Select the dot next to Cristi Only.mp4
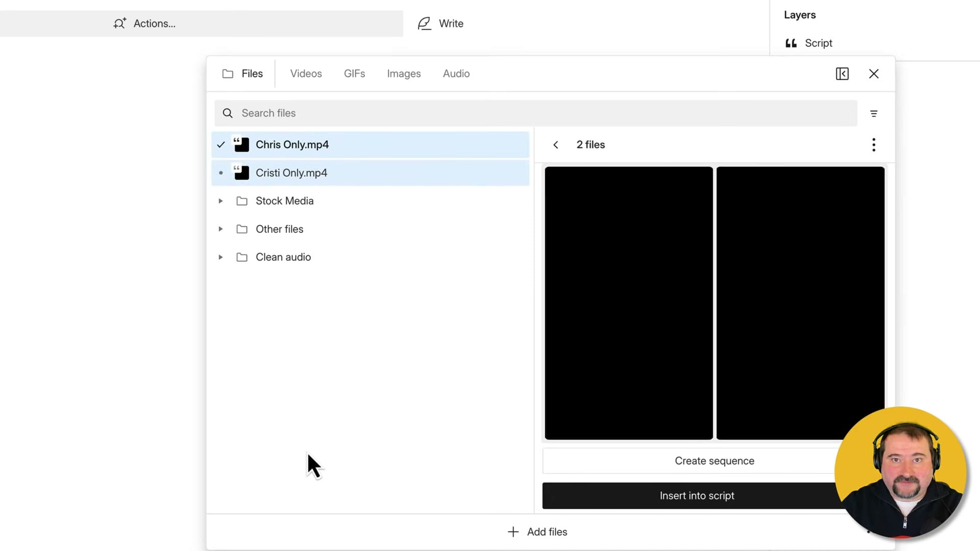 pos(220,172)
